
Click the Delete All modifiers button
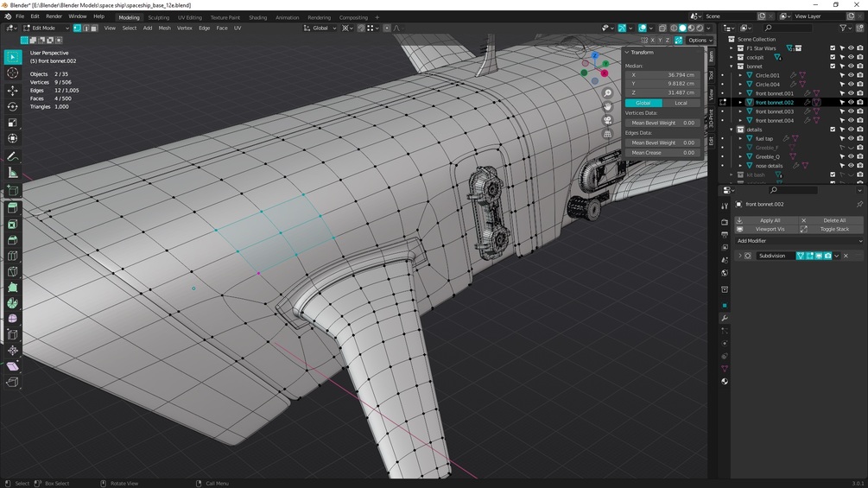pos(831,220)
